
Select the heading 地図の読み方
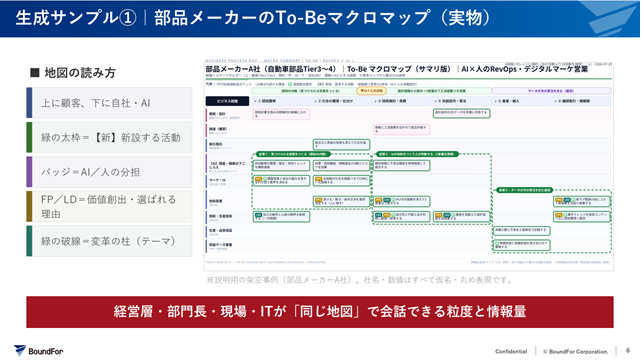click(73, 73)
